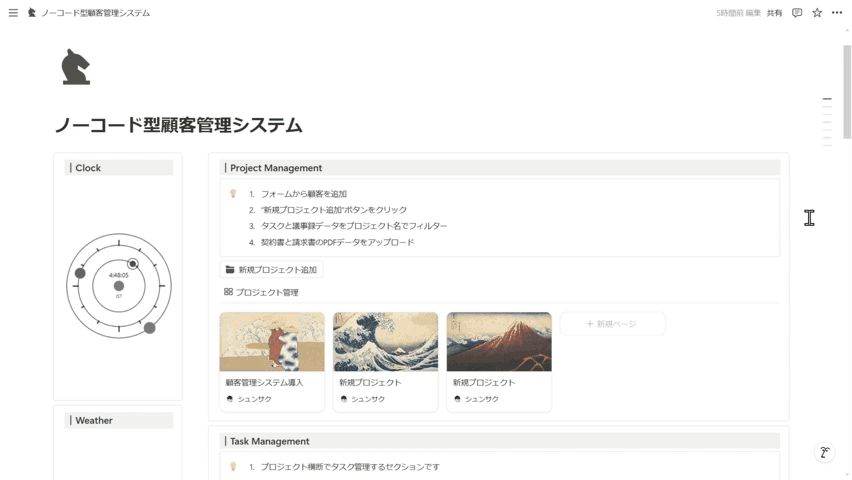The image size is (852, 480).
Task: Click the clock widget face
Action: pos(118,286)
